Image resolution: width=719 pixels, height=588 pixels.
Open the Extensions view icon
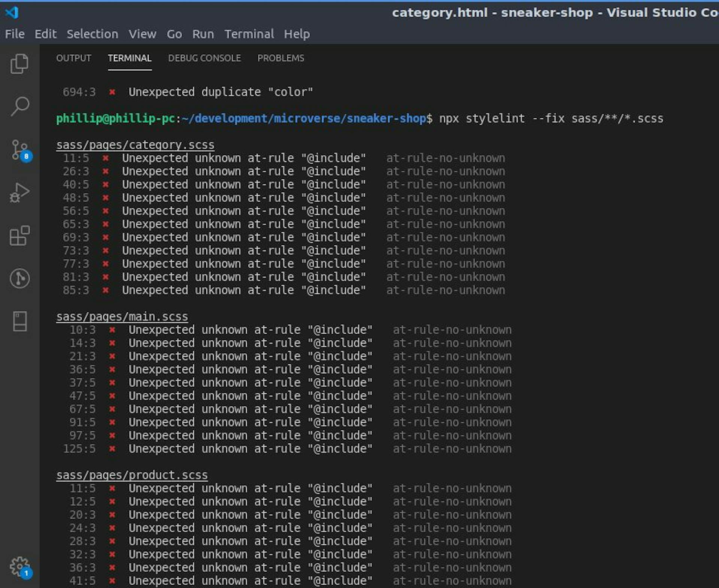tap(19, 236)
